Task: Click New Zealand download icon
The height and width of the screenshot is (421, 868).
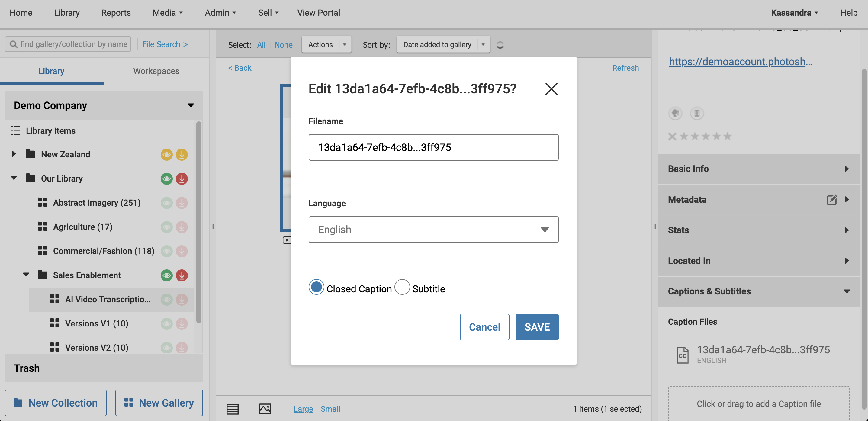Action: tap(182, 155)
